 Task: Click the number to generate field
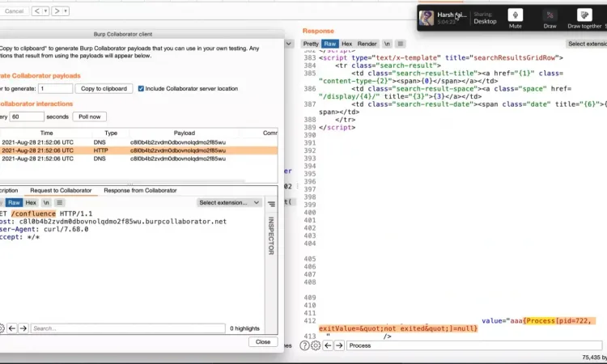point(55,89)
